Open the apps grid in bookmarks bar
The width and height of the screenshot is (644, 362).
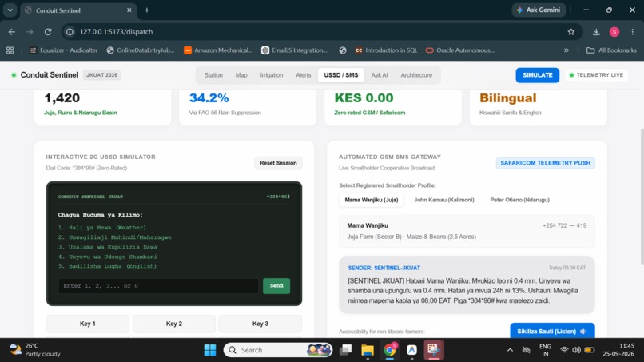pyautogui.click(x=10, y=50)
